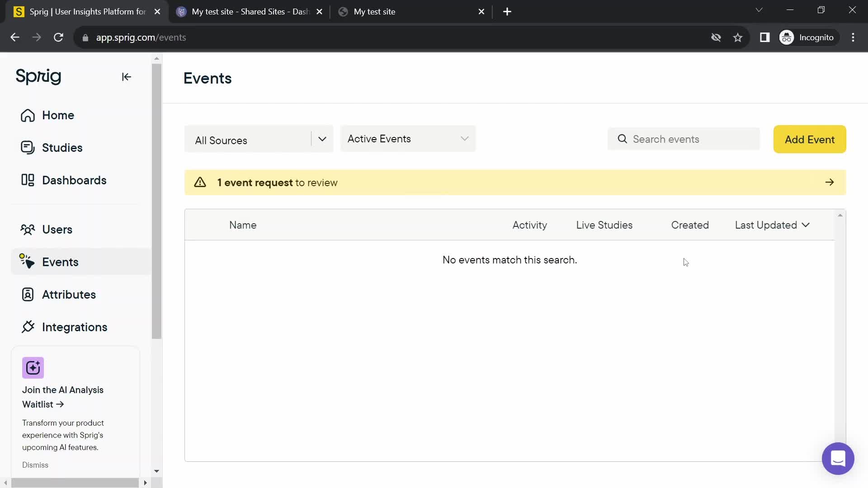The height and width of the screenshot is (488, 868).
Task: Click the Home icon in sidebar
Action: 28,115
